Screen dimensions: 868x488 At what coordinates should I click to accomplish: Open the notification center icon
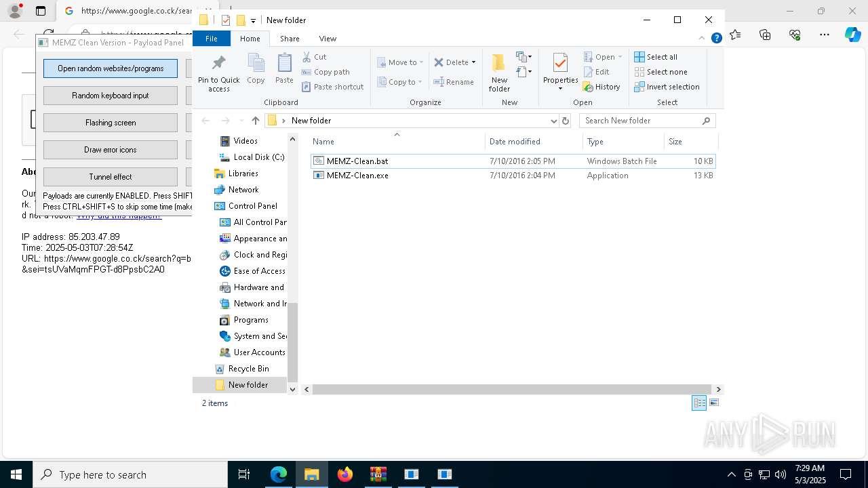click(x=846, y=474)
